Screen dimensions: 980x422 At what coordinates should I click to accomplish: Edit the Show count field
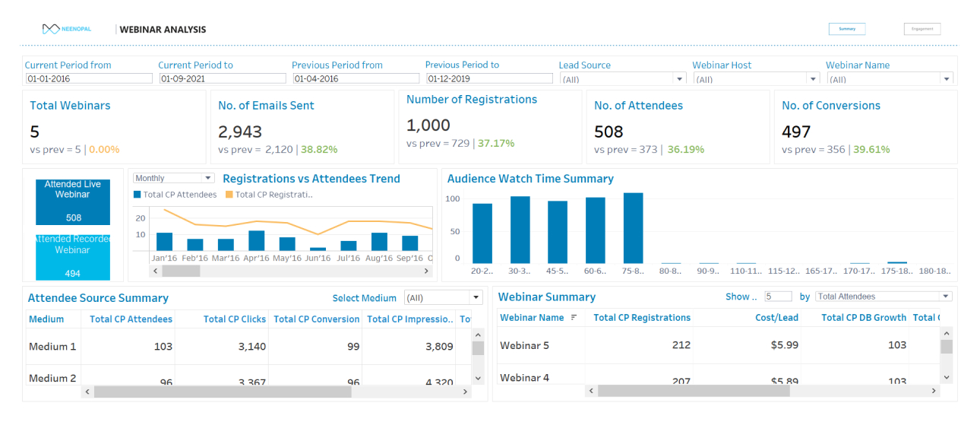(779, 297)
